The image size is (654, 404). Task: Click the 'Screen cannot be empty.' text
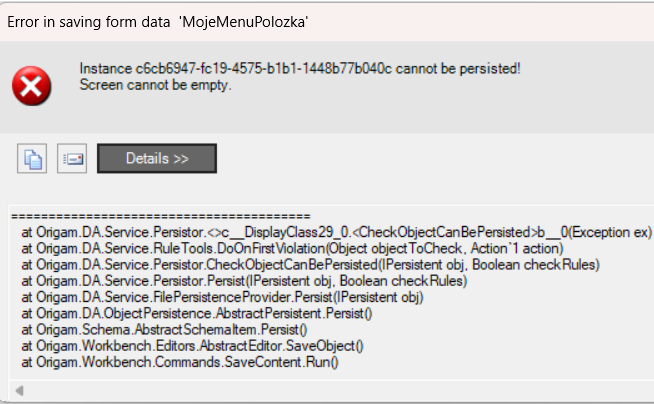point(155,85)
